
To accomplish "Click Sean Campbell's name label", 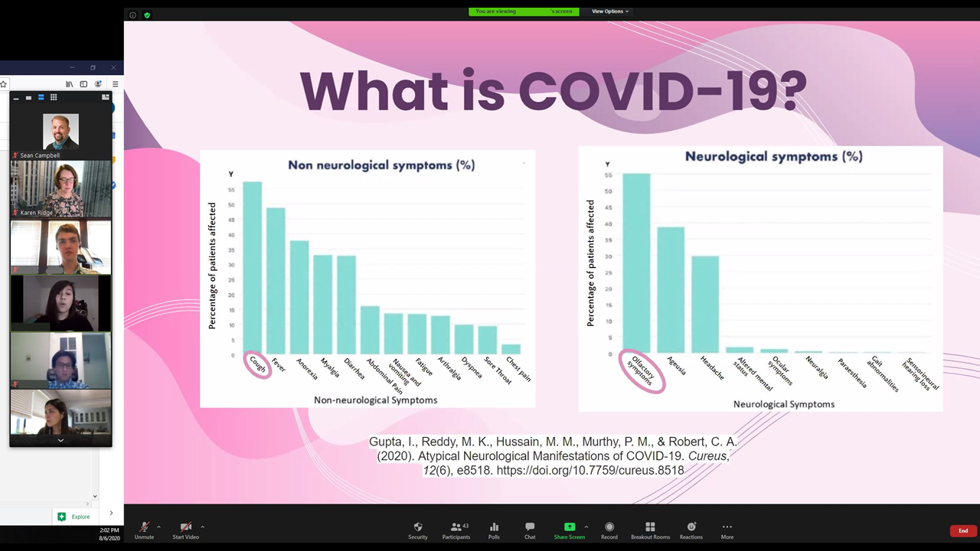I will pyautogui.click(x=40, y=155).
